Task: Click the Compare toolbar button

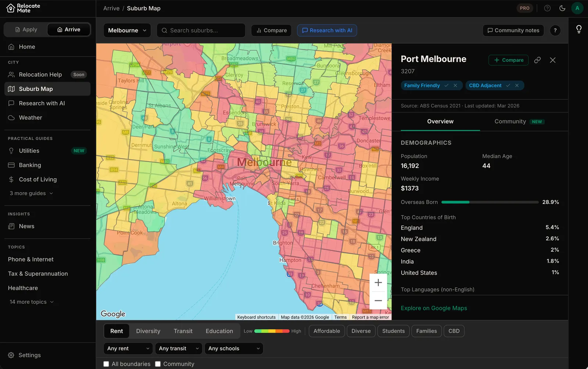Action: [271, 31]
